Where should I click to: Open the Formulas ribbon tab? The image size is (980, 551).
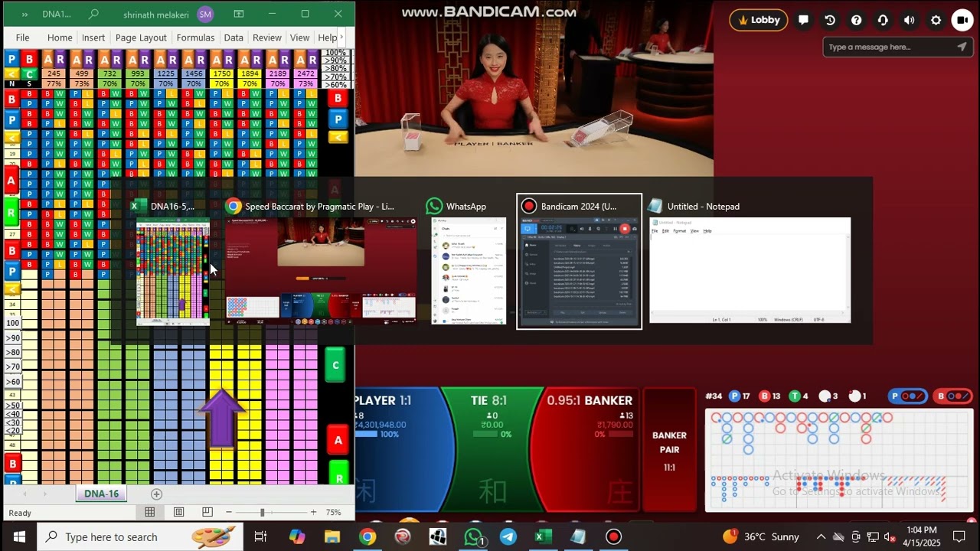tap(195, 37)
